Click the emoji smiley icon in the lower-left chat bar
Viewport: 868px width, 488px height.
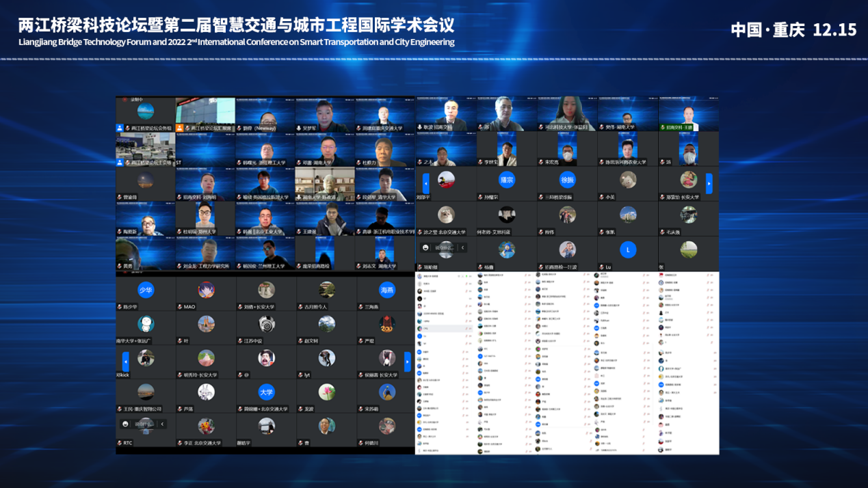(x=125, y=424)
